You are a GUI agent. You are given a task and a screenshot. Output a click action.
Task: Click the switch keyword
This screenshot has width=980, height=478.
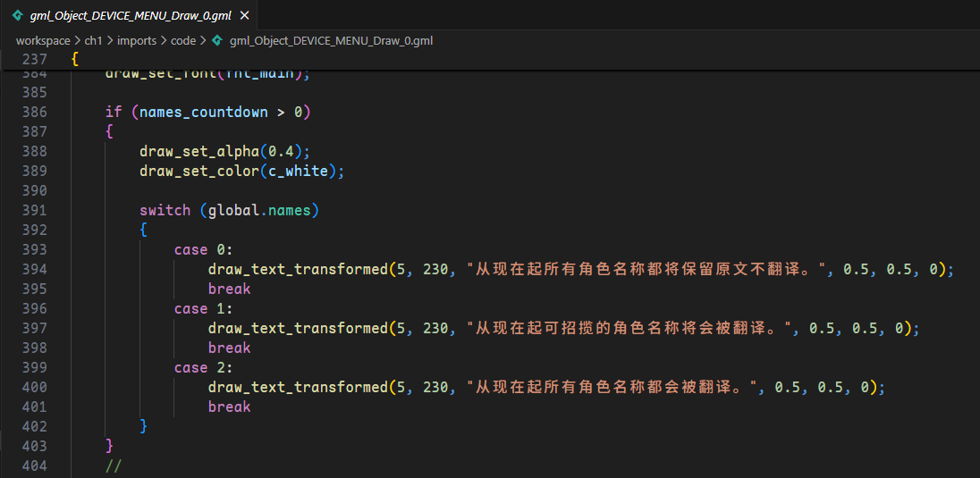(165, 211)
